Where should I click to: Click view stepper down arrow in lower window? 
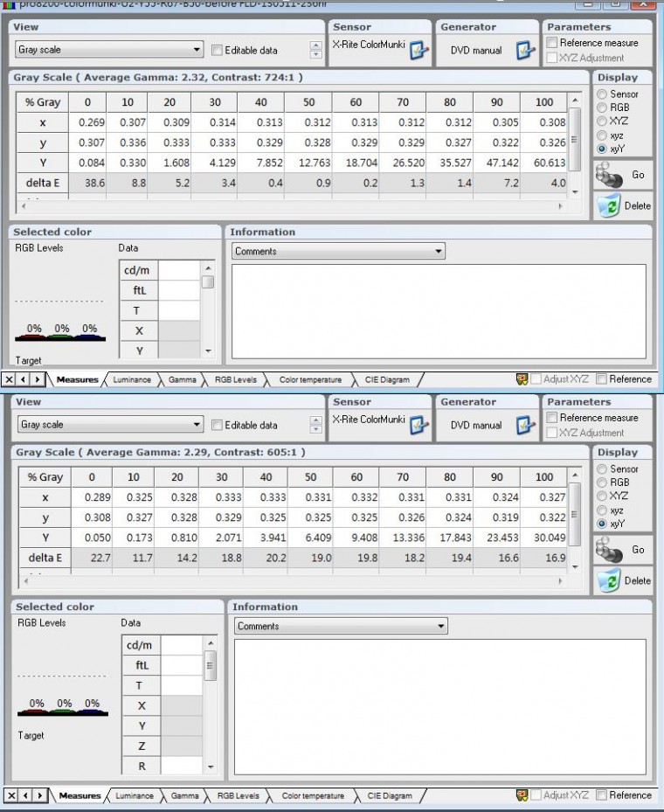315,429
